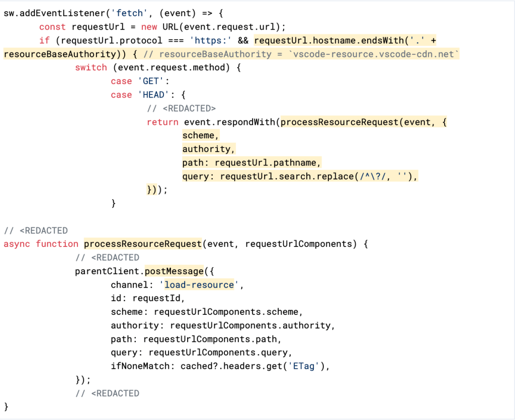Click the switch keyword
This screenshot has height=420, width=515.
[x=91, y=67]
